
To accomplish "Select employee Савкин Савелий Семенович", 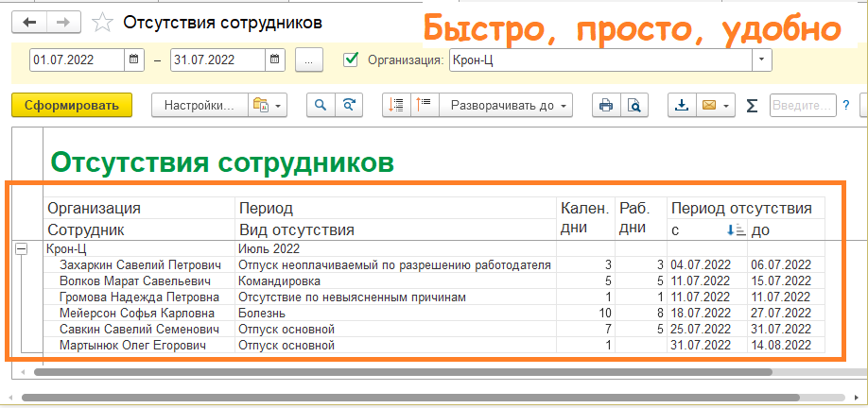I will tap(140, 330).
